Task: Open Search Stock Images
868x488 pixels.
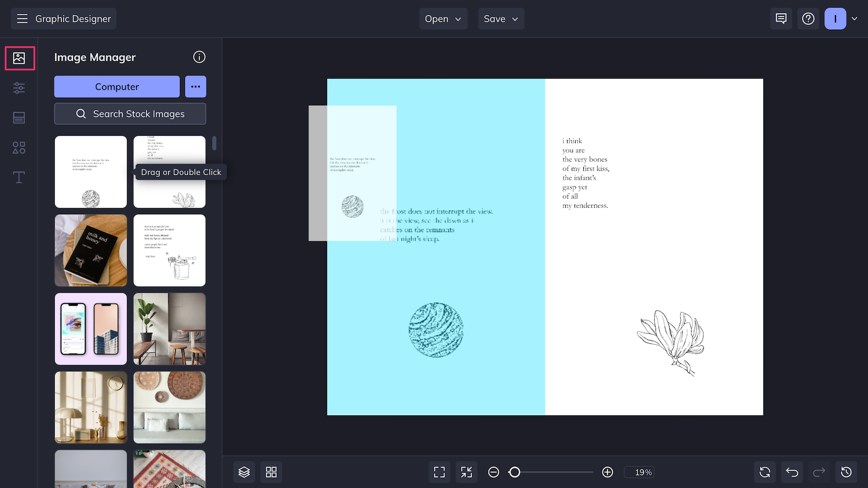Action: (130, 113)
